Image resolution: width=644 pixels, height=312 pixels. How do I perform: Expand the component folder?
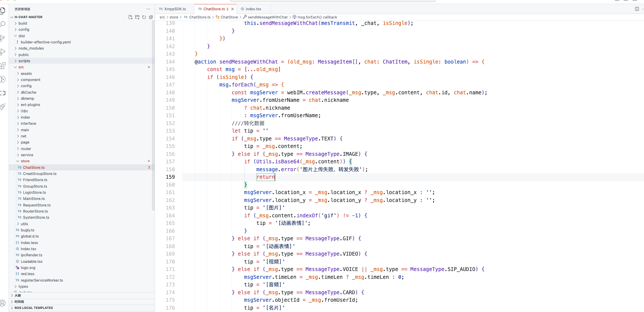[82, 80]
